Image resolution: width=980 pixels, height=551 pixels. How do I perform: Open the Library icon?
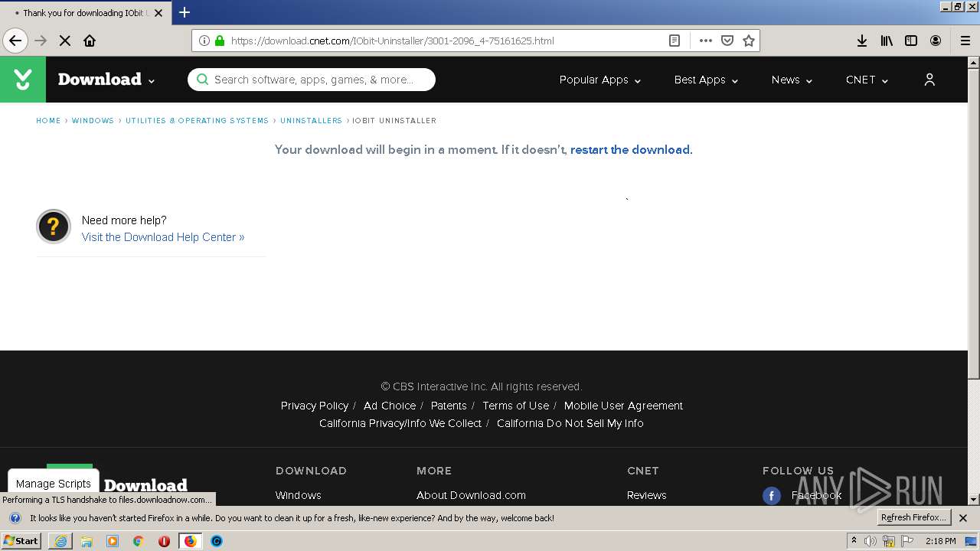pyautogui.click(x=887, y=41)
